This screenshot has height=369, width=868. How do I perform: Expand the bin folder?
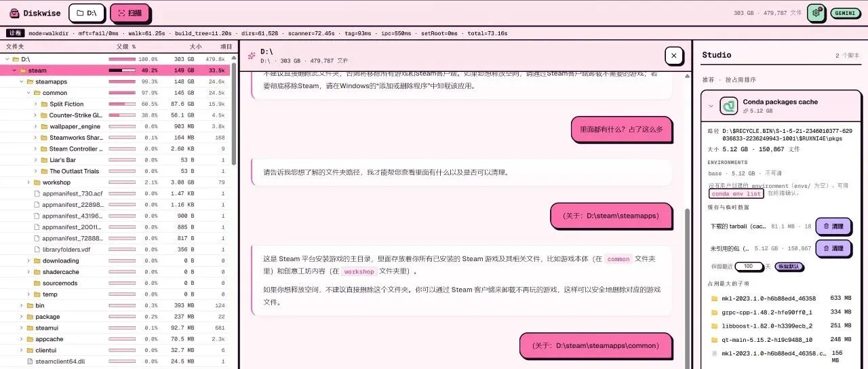click(21, 305)
